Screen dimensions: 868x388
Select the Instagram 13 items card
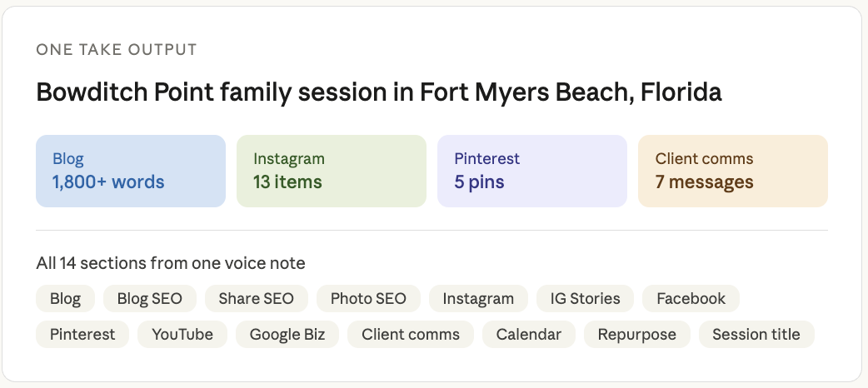click(332, 171)
